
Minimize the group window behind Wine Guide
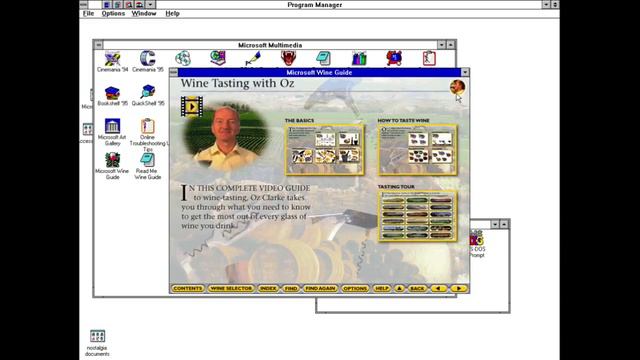(x=495, y=224)
